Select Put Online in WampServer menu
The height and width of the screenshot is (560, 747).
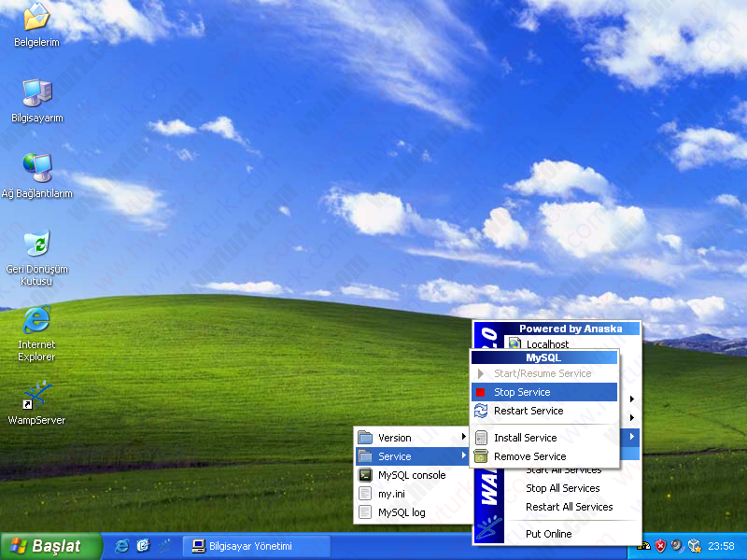coord(548,534)
